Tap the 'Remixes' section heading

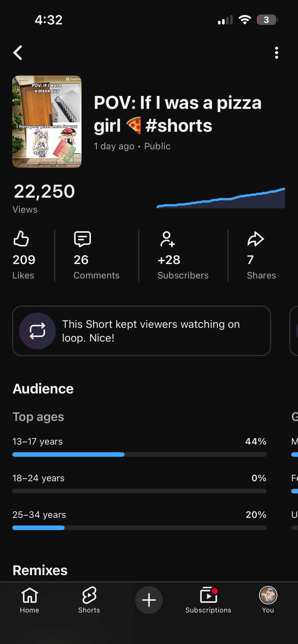click(40, 570)
